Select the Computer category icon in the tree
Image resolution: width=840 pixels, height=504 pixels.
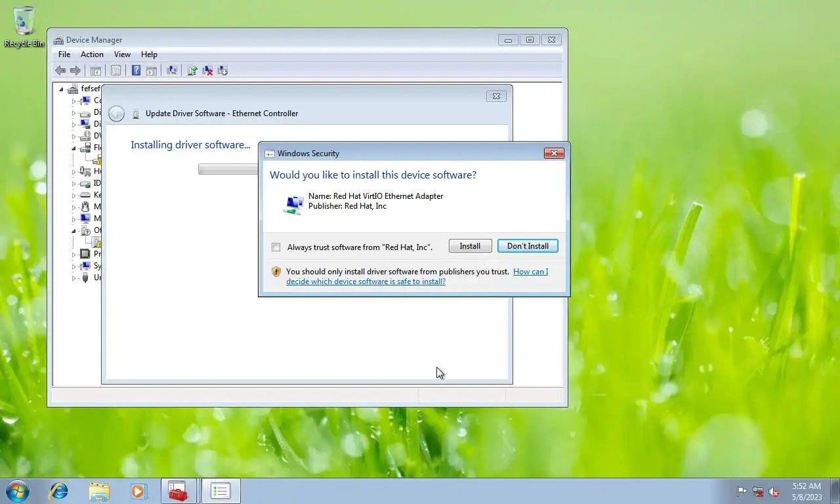click(x=85, y=100)
